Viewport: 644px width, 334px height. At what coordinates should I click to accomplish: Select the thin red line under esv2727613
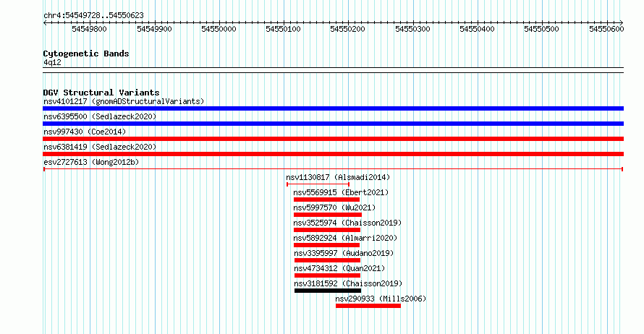(333, 169)
